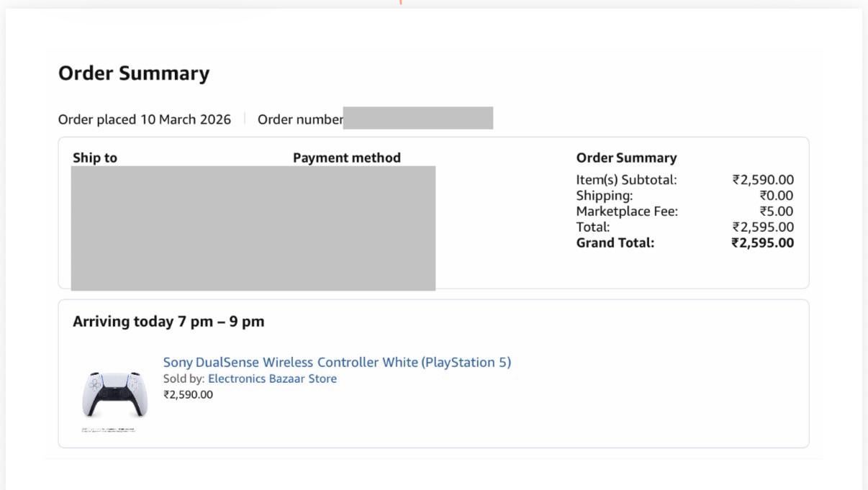
Task: Click the Payment method heading
Action: (x=347, y=158)
